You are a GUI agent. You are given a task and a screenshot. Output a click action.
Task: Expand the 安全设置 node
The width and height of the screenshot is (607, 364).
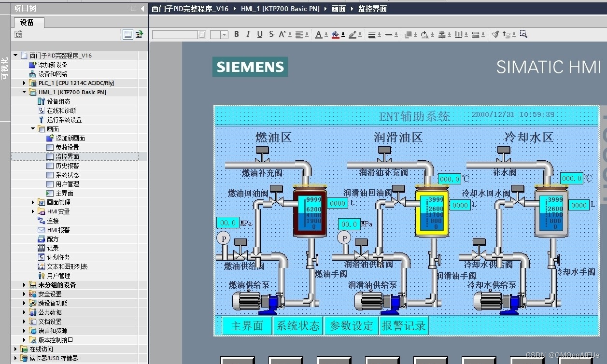click(24, 294)
